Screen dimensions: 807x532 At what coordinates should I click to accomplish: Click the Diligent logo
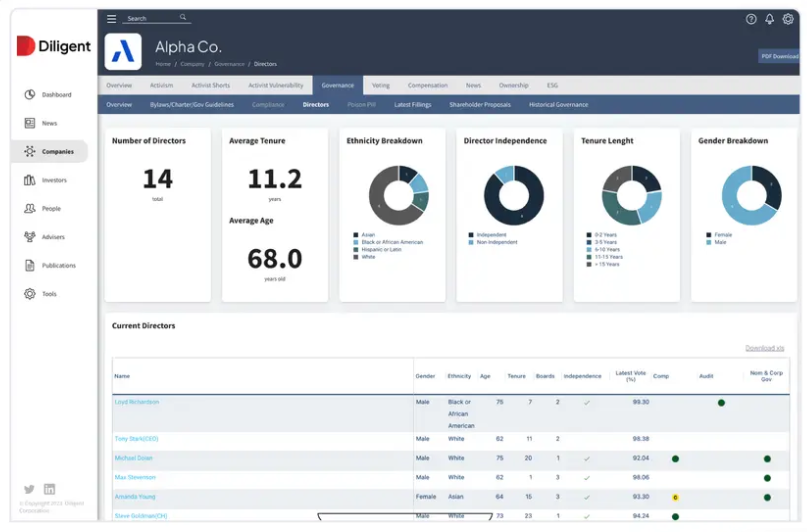54,46
